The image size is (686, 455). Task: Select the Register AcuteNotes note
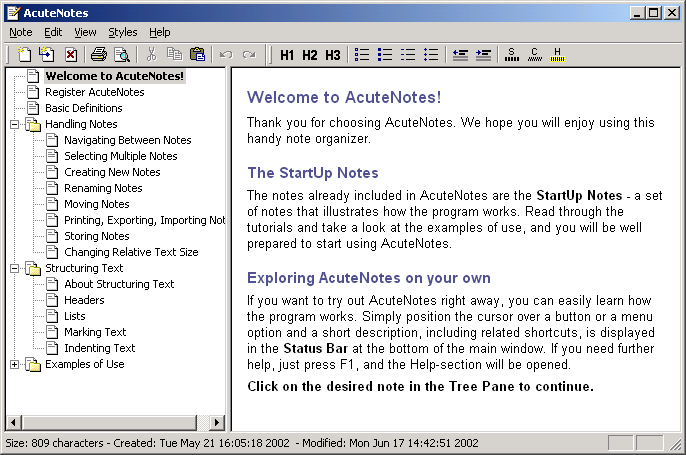pos(94,92)
